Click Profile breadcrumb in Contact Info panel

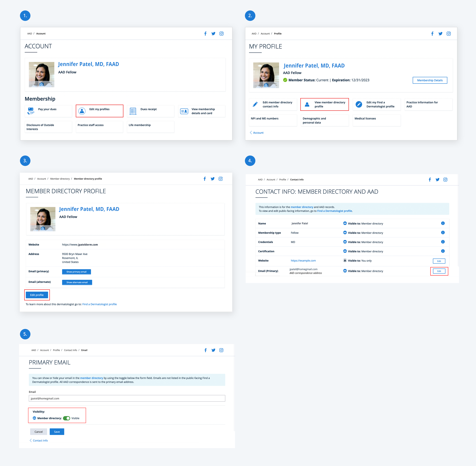click(282, 180)
